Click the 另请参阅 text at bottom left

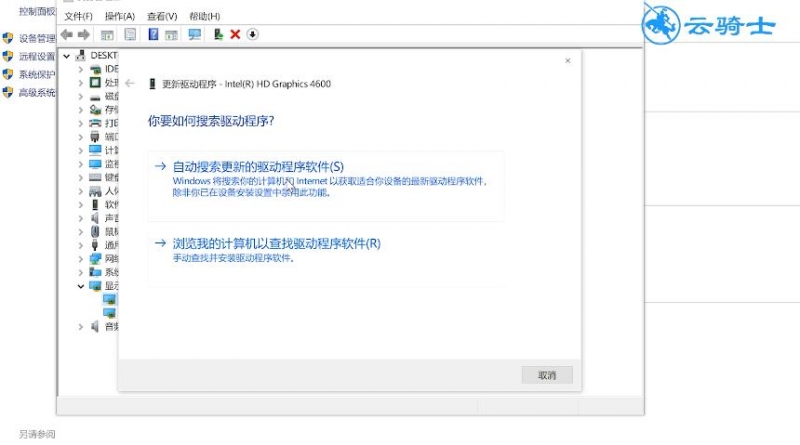coord(37,434)
